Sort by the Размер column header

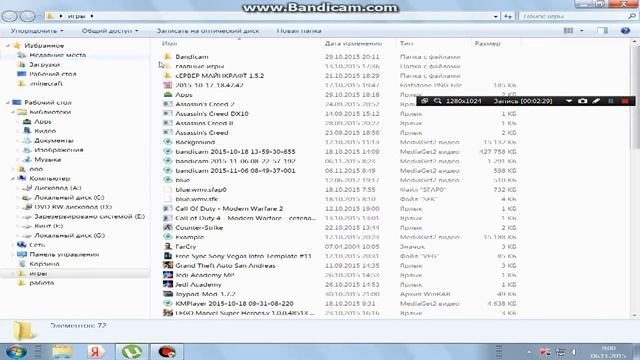[487, 43]
